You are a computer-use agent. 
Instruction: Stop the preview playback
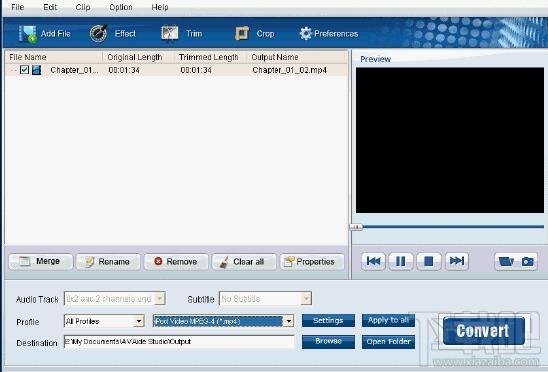click(x=428, y=261)
